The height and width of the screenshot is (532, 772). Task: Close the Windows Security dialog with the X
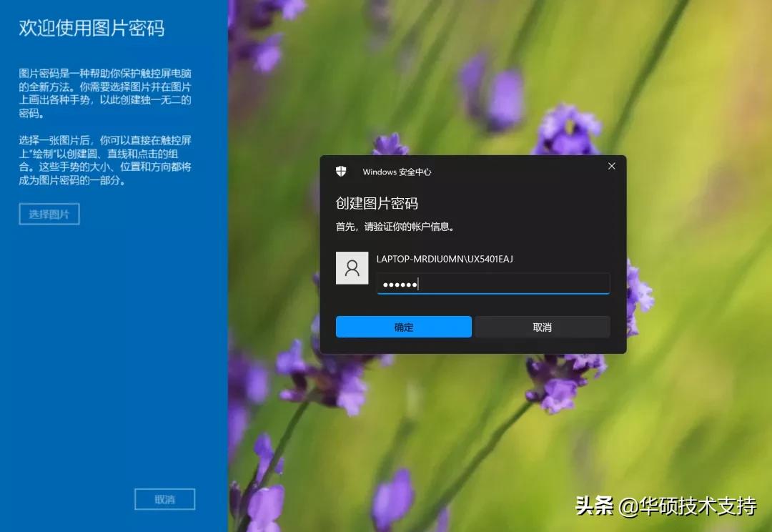click(611, 166)
